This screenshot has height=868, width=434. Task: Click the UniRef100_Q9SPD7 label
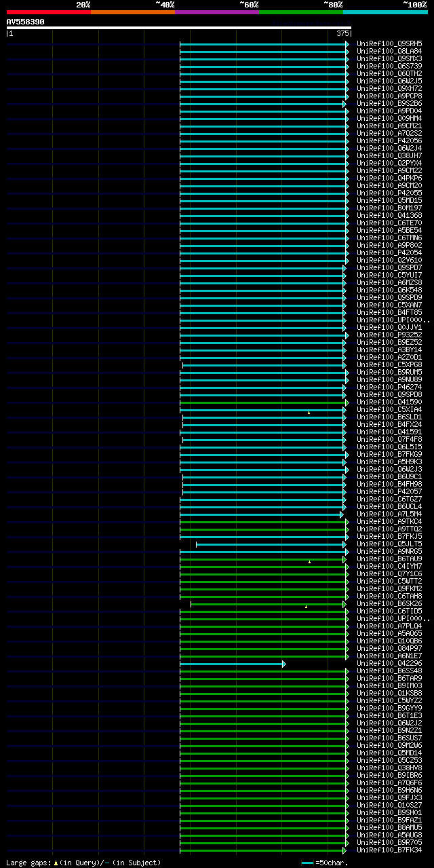pos(389,267)
